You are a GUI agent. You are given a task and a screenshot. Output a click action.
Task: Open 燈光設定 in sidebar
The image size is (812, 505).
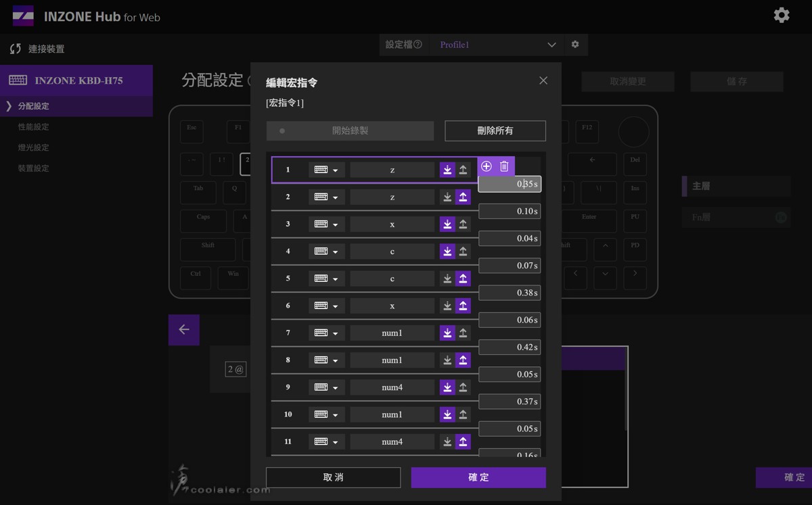[34, 147]
